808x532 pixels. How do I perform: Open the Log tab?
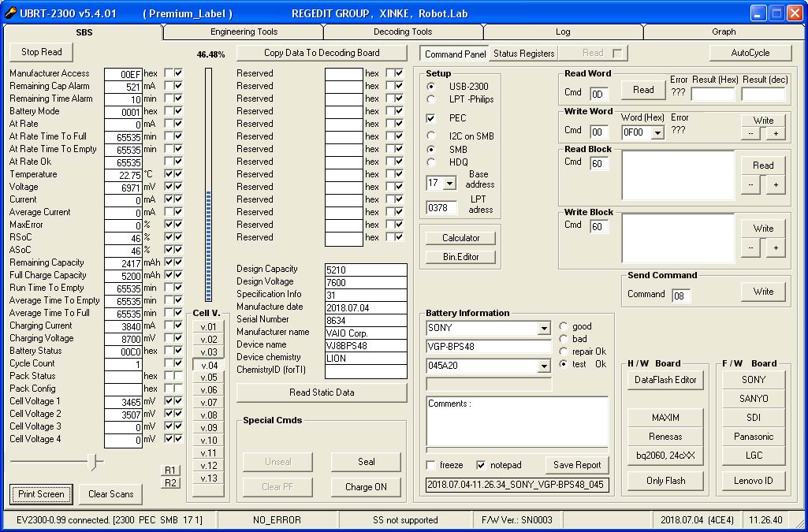tap(563, 32)
